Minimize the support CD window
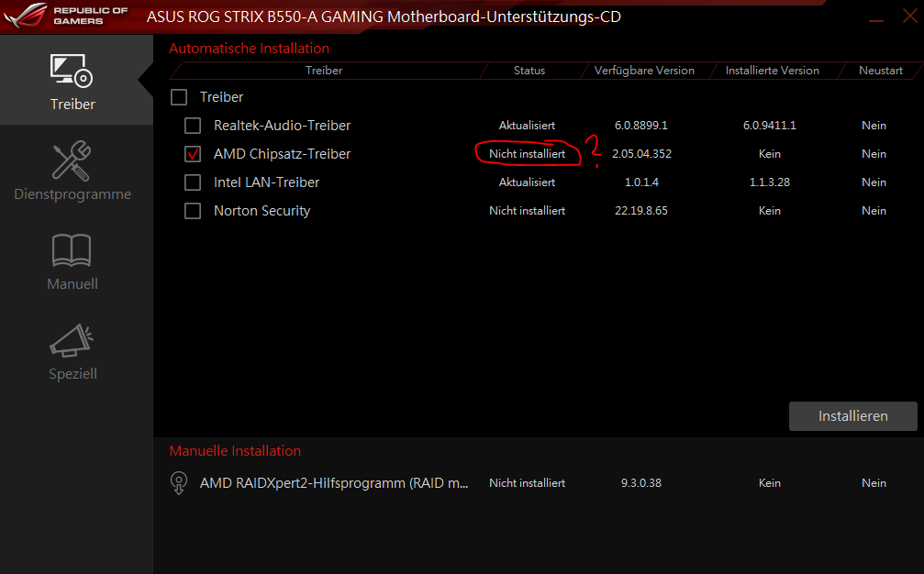 click(x=876, y=20)
